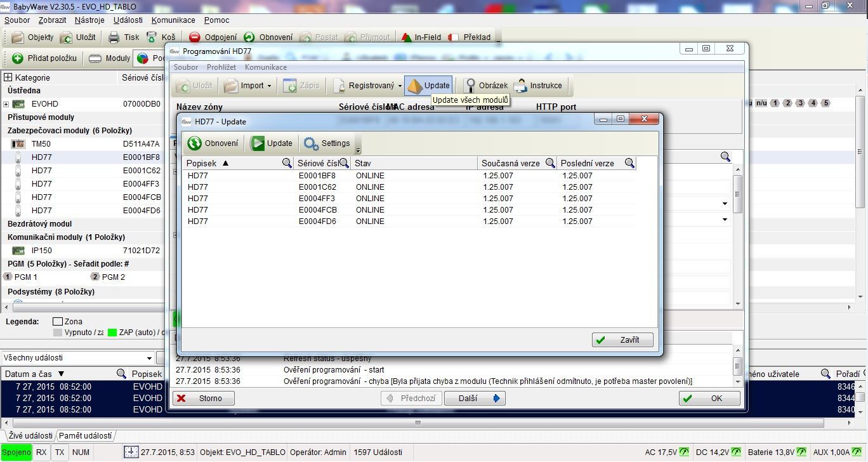Click the green Update play icon
This screenshot has height=462, width=868.
tap(258, 143)
